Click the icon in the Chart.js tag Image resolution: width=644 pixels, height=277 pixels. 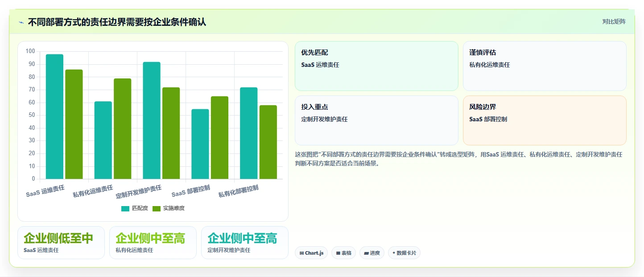pyautogui.click(x=302, y=253)
